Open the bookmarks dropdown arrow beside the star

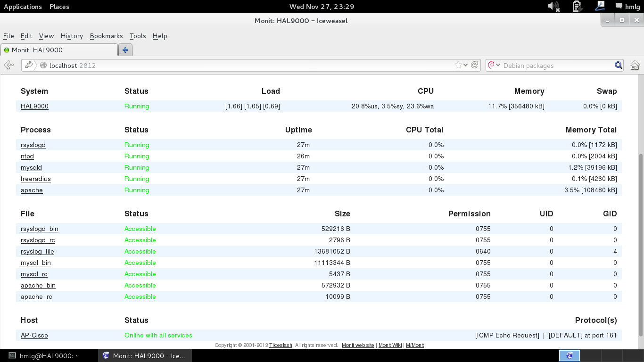click(x=466, y=65)
